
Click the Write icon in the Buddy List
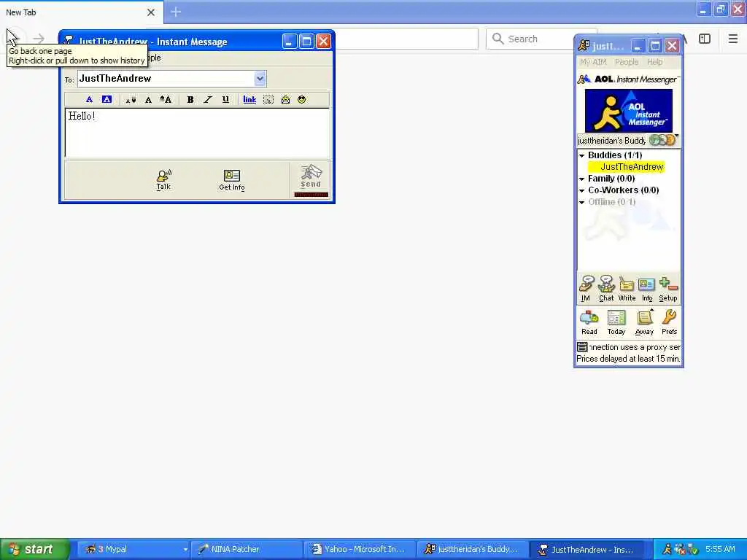627,289
